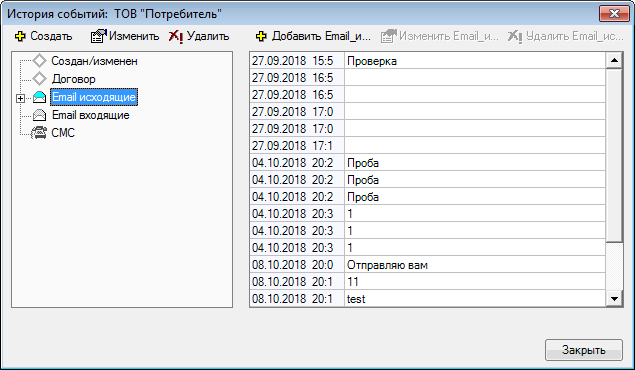
Task: Click the Создать toolbar label
Action: tap(51, 36)
